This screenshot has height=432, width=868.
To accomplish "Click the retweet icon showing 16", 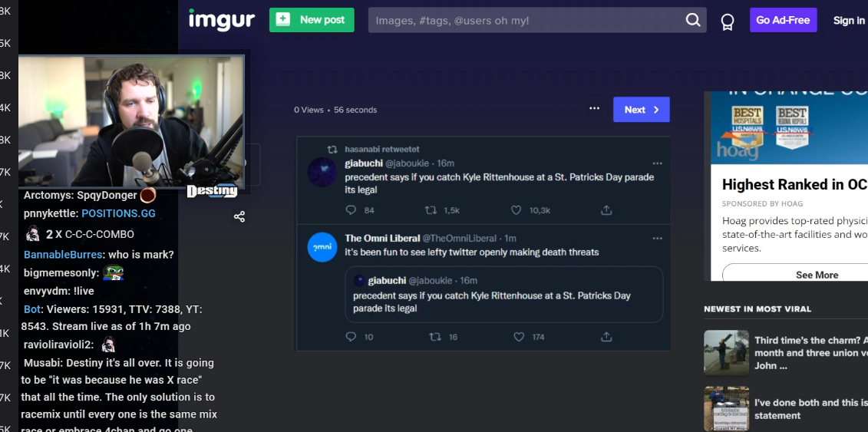I will point(436,336).
